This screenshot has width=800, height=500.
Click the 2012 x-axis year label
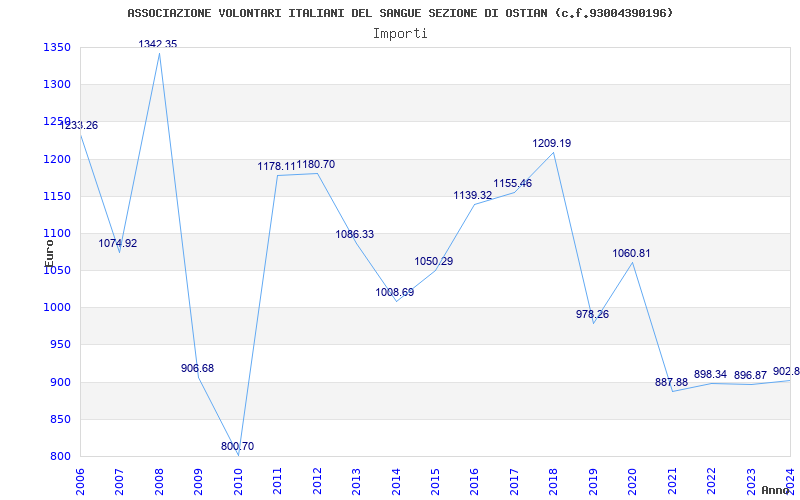coord(317,481)
